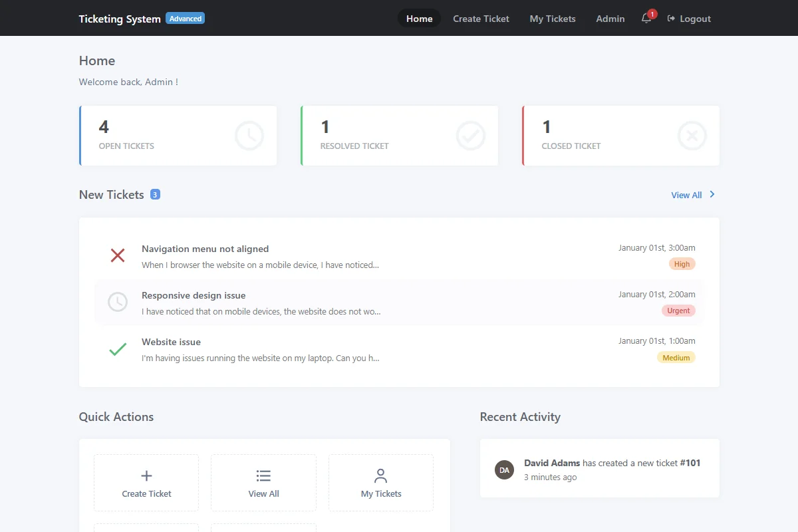Click the Create Ticket quick action label
The width and height of the screenshot is (798, 532).
pos(146,493)
